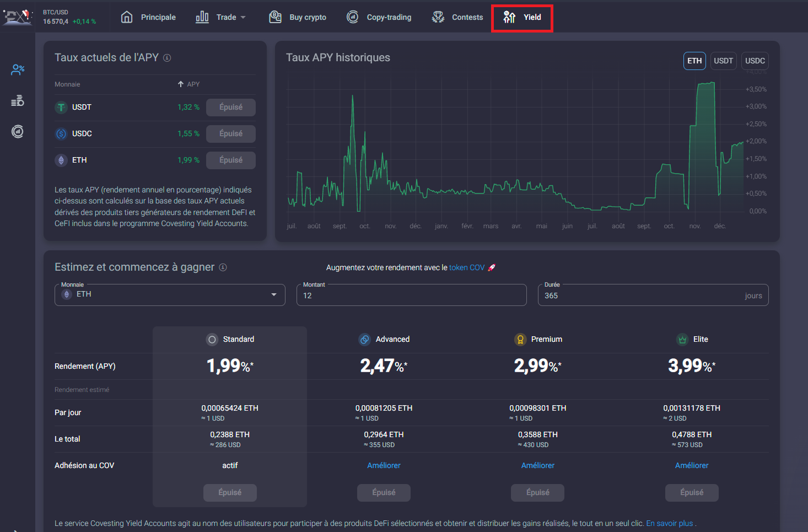Viewport: 808px width, 532px height.
Task: Switch historical chart to ETH tab
Action: (694, 61)
